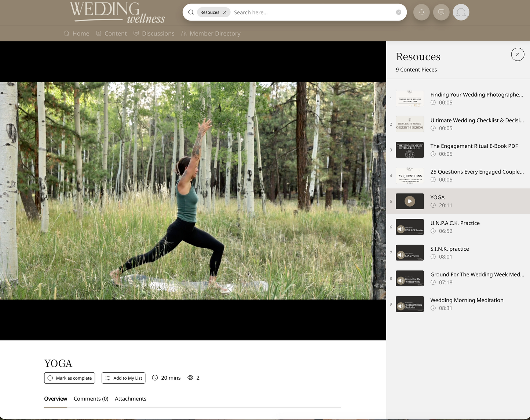This screenshot has height=420, width=530.
Task: Select U.N.P.A.C.K. Practice title
Action: [455, 223]
